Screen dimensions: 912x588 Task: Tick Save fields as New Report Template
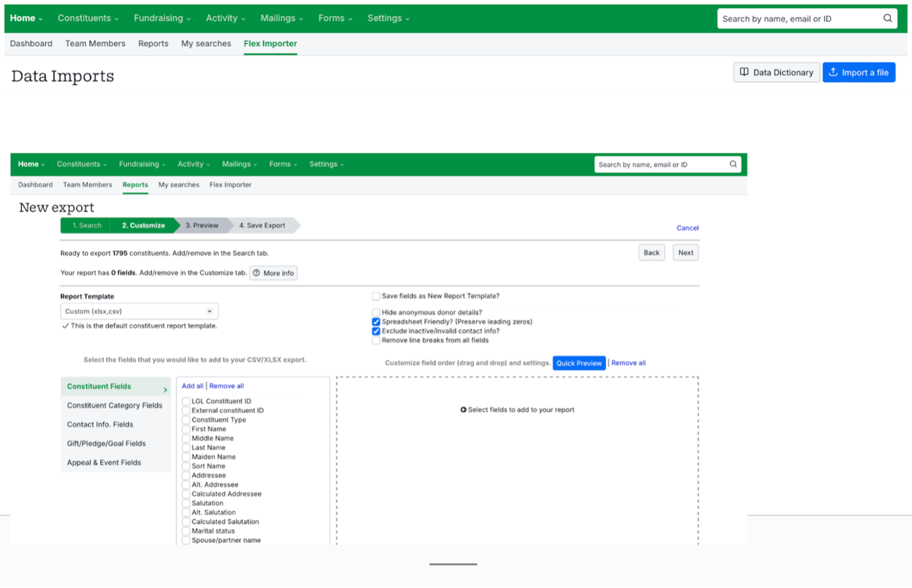pos(376,296)
